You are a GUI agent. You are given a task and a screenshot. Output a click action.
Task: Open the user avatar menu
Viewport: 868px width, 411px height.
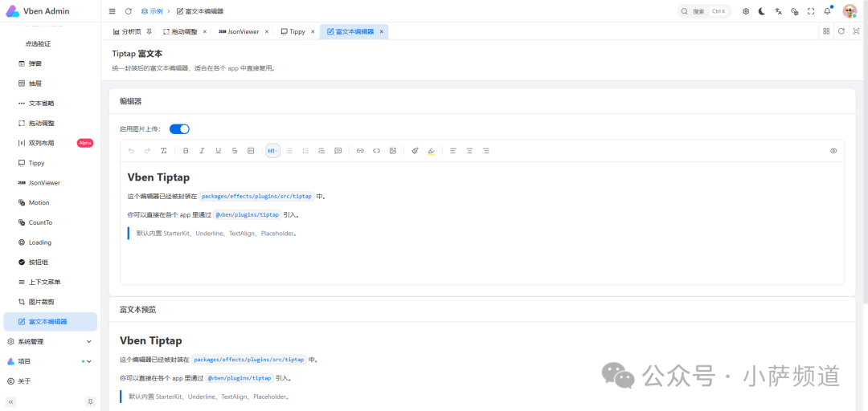[850, 11]
